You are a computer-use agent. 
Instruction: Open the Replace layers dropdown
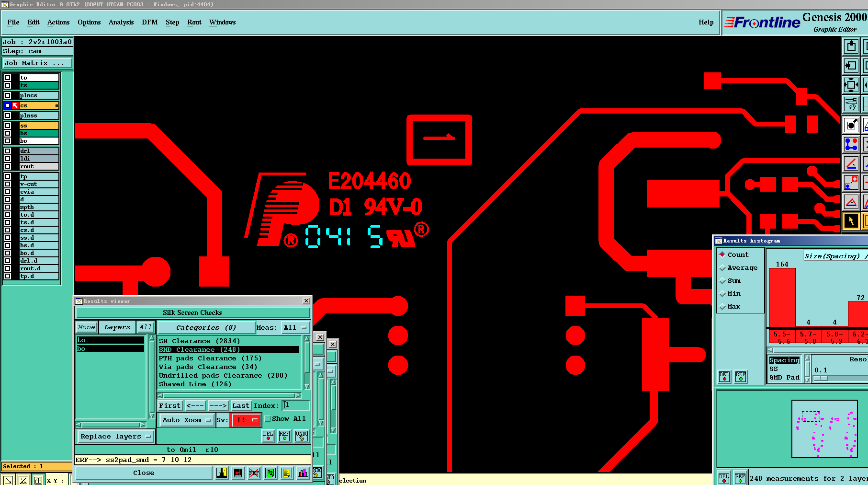point(115,437)
